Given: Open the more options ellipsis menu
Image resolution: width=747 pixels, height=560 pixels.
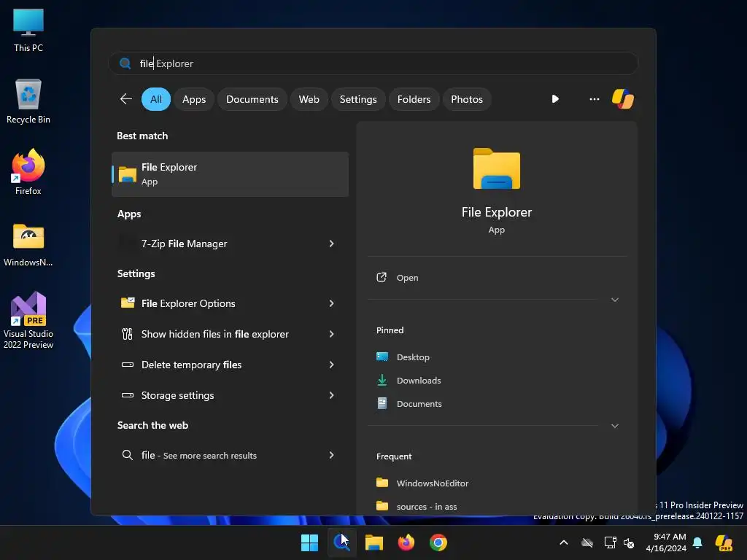Looking at the screenshot, I should click(x=594, y=99).
